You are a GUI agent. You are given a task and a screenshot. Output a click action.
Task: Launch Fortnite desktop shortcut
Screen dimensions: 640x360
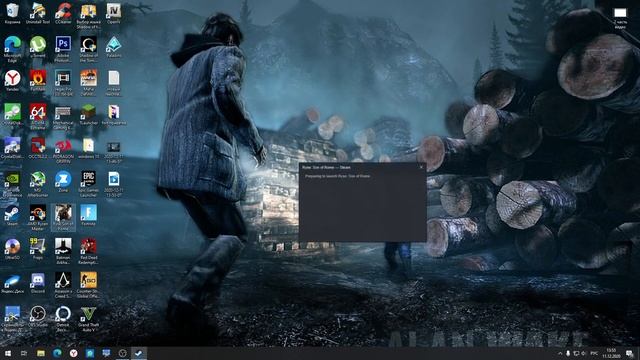click(x=88, y=215)
